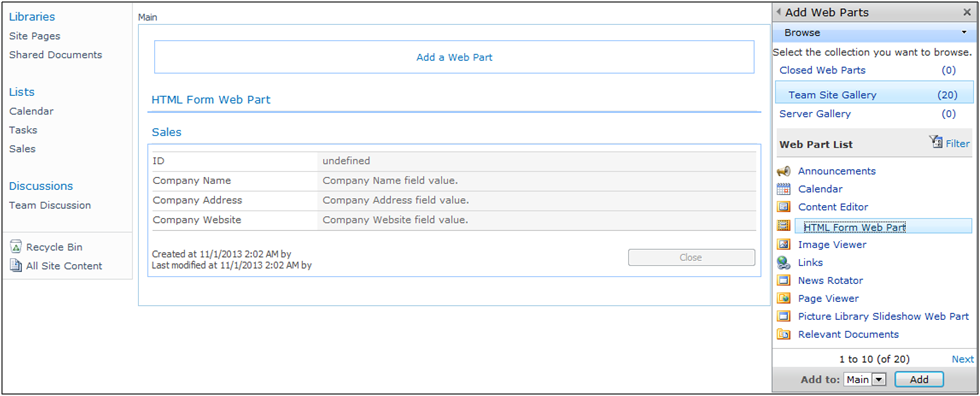Click the All Site Content icon
The image size is (980, 396).
16,266
